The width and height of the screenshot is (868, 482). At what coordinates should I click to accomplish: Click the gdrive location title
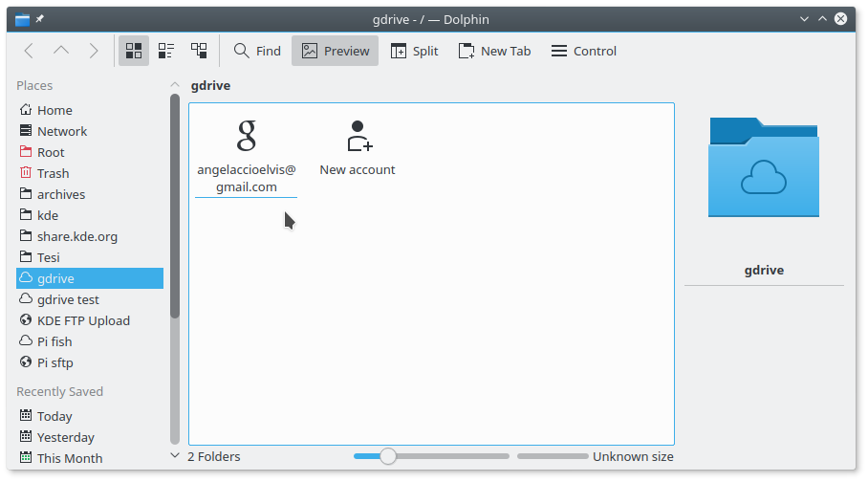tap(211, 85)
